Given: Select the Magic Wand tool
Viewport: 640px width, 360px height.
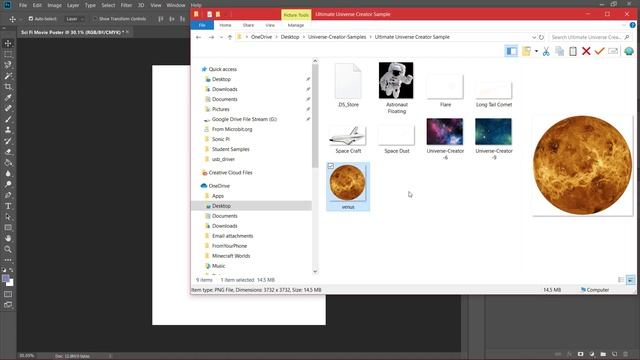Looking at the screenshot, I should 8,76.
